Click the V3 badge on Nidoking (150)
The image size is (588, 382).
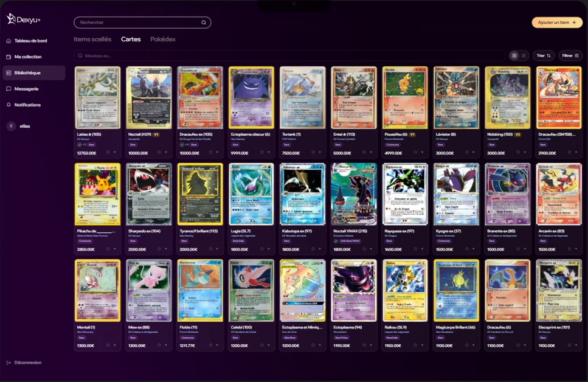click(518, 134)
